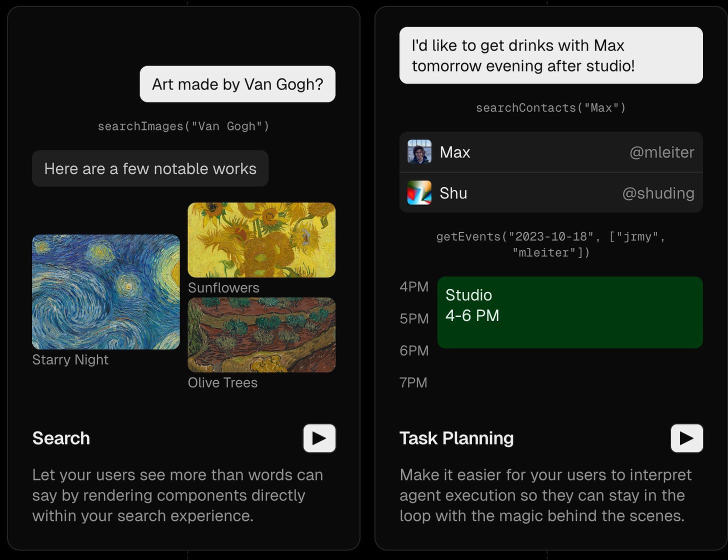
Task: Select the @shuding handle
Action: (x=658, y=193)
